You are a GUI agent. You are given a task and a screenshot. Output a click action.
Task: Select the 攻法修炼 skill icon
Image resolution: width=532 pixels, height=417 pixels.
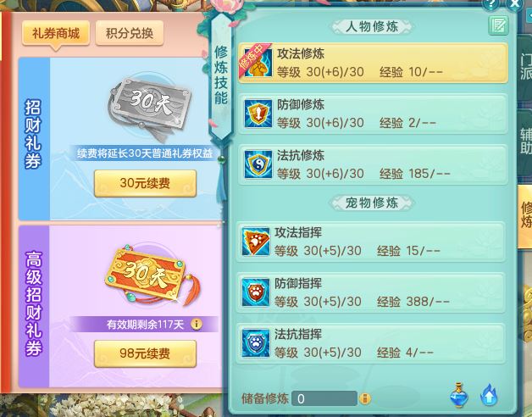[x=258, y=63]
